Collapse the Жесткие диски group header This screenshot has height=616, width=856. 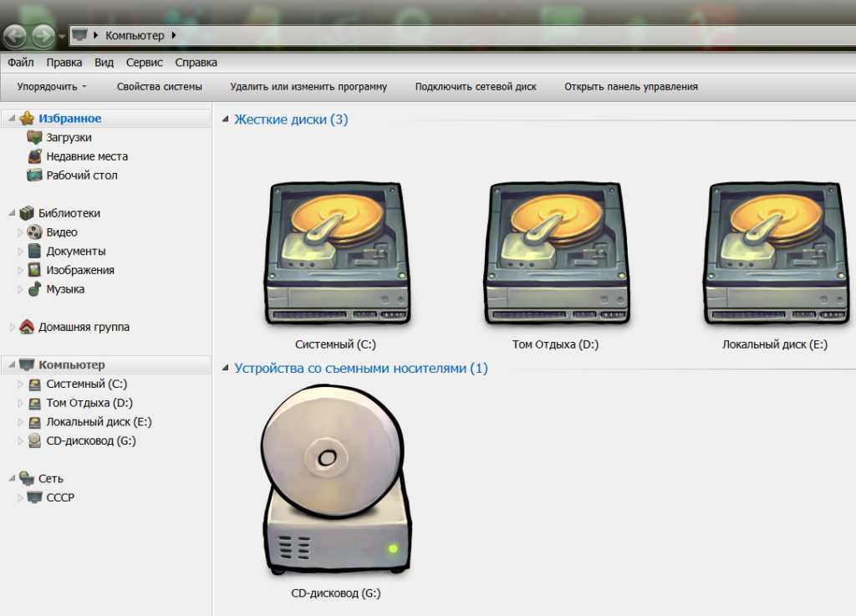pyautogui.click(x=225, y=120)
